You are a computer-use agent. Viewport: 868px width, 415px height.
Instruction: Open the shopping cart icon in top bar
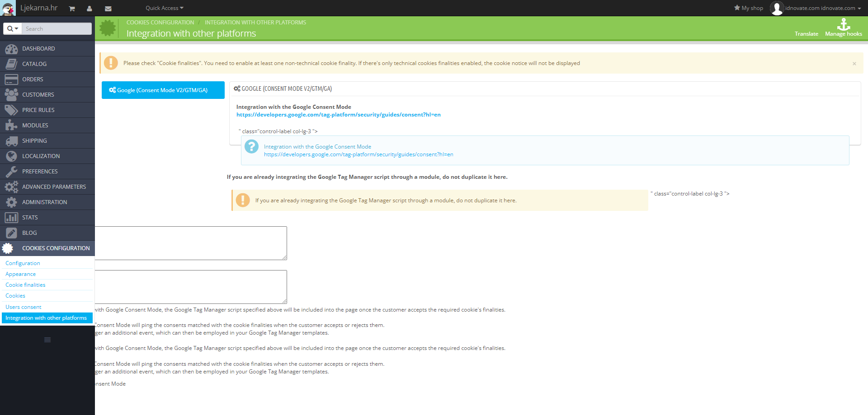tap(72, 9)
